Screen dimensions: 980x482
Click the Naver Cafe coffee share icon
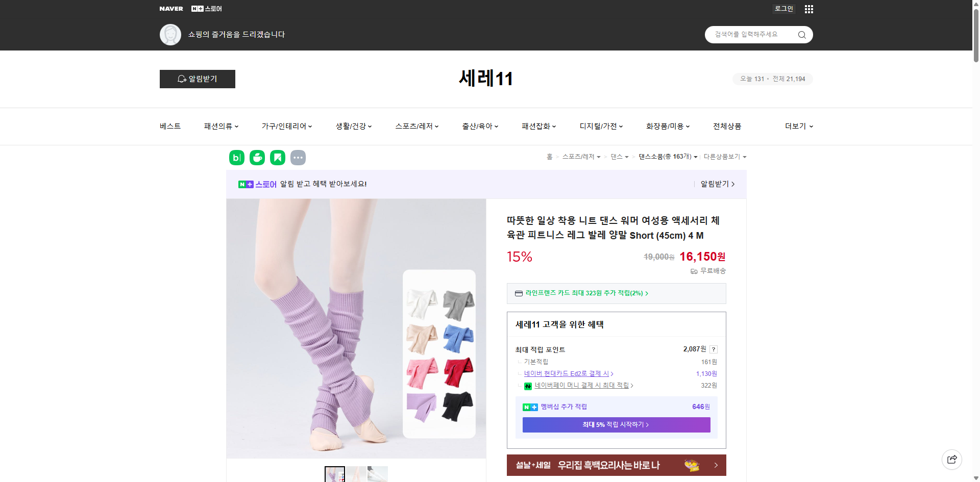click(x=257, y=158)
